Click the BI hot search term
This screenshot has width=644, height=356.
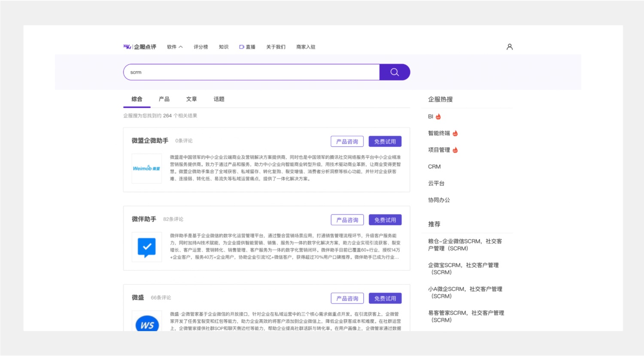click(x=431, y=116)
